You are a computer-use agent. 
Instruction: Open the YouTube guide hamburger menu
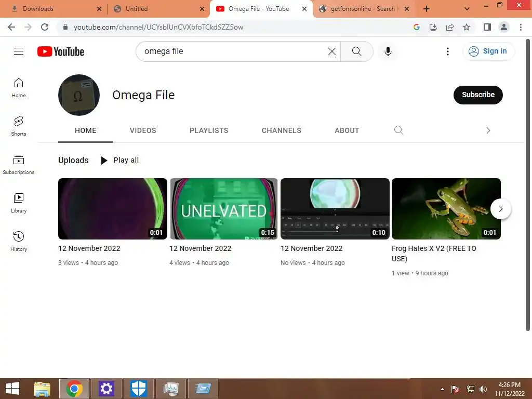coord(19,51)
